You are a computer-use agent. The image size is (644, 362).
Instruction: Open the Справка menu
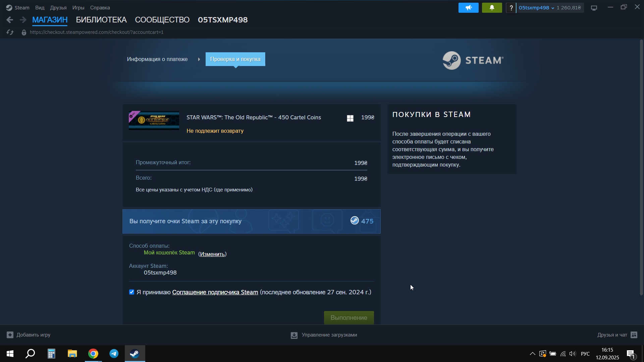[x=100, y=8]
